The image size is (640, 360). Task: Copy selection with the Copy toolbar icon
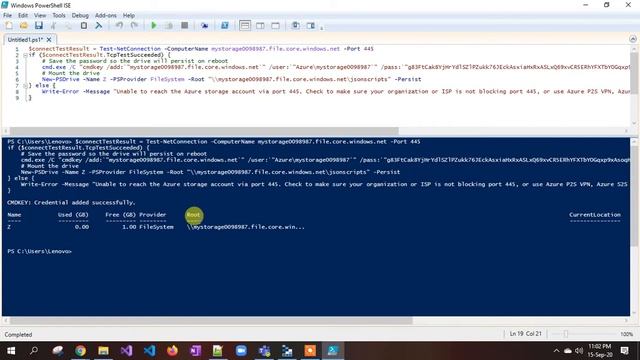(x=69, y=25)
